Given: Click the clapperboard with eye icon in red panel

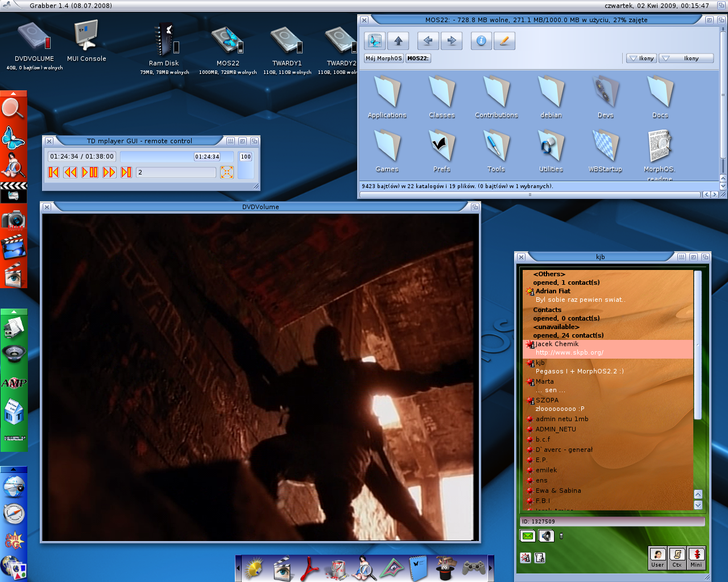Looking at the screenshot, I should click(x=13, y=275).
